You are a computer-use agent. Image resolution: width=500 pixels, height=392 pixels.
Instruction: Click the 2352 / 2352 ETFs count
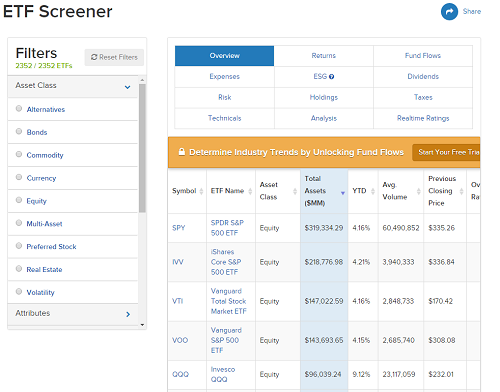point(44,66)
